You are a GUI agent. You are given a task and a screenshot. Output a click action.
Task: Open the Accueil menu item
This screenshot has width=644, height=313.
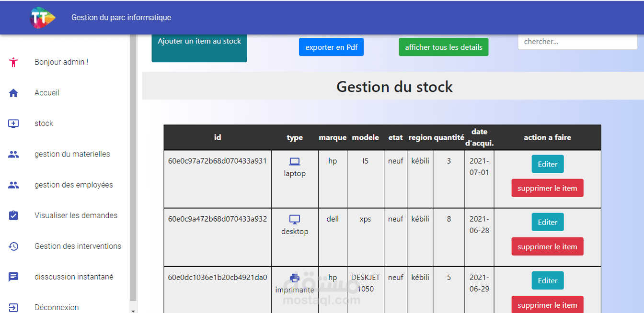pos(47,93)
